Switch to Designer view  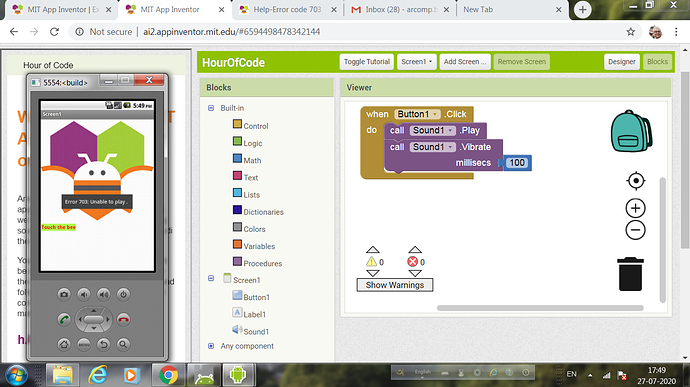click(621, 62)
